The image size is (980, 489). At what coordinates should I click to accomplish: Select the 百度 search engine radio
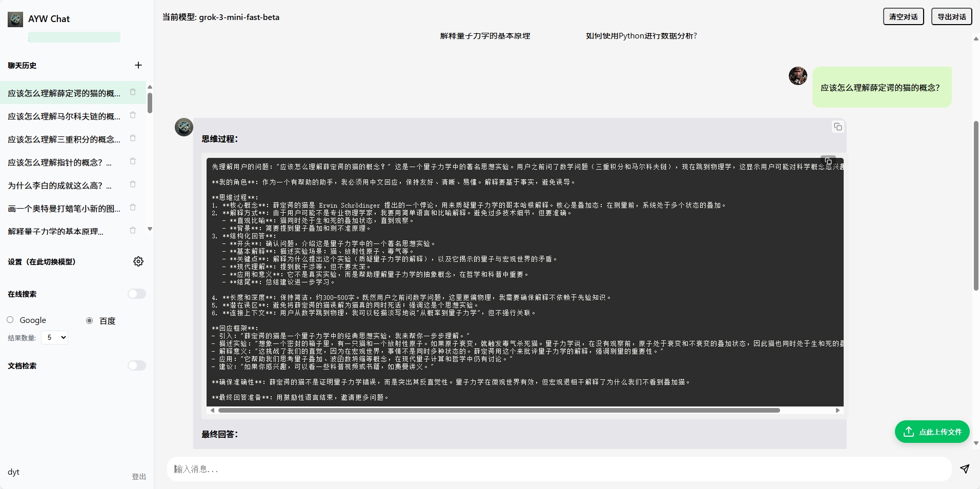click(x=90, y=320)
